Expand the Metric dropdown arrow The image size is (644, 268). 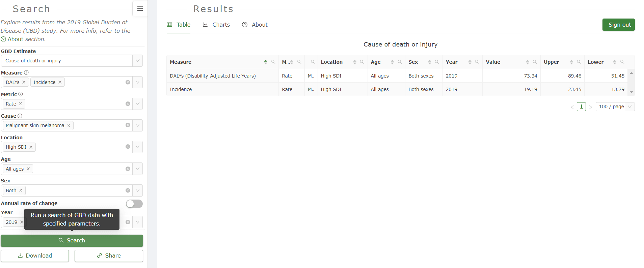(137, 104)
